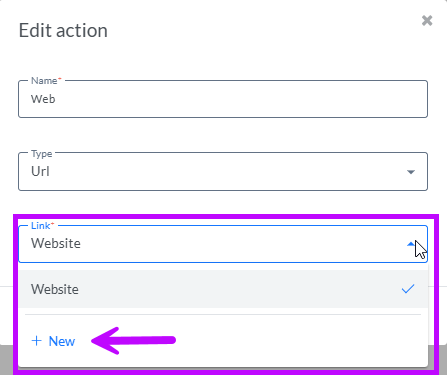Click the purple arrow pointing to New
Image resolution: width=447 pixels, height=375 pixels.
click(133, 340)
